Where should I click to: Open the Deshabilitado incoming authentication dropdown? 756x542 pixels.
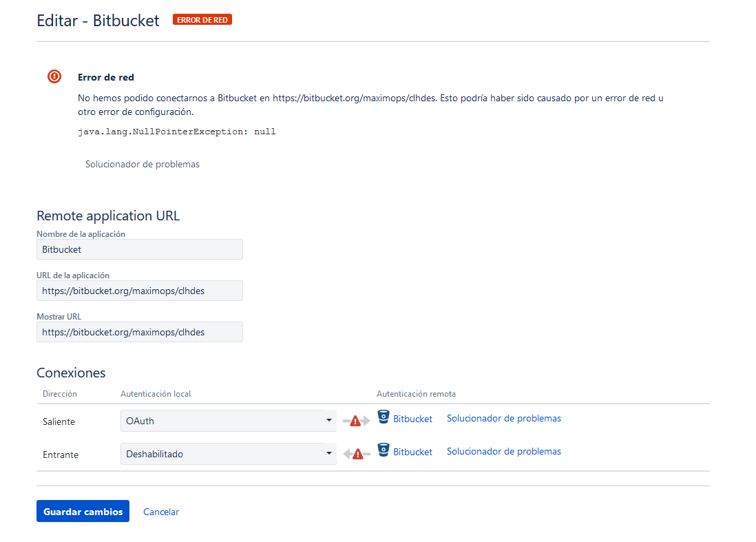coord(228,454)
